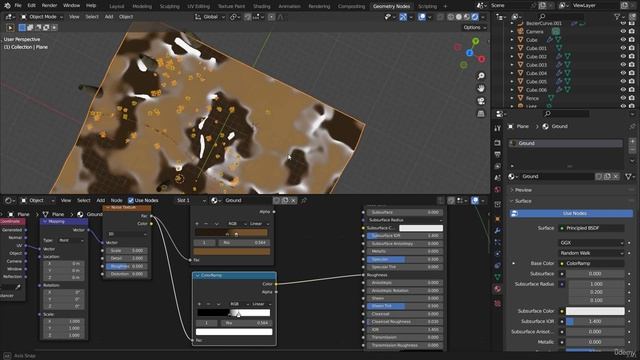Disable Fence in renders camera icon
640x360 pixels.
(632, 98)
